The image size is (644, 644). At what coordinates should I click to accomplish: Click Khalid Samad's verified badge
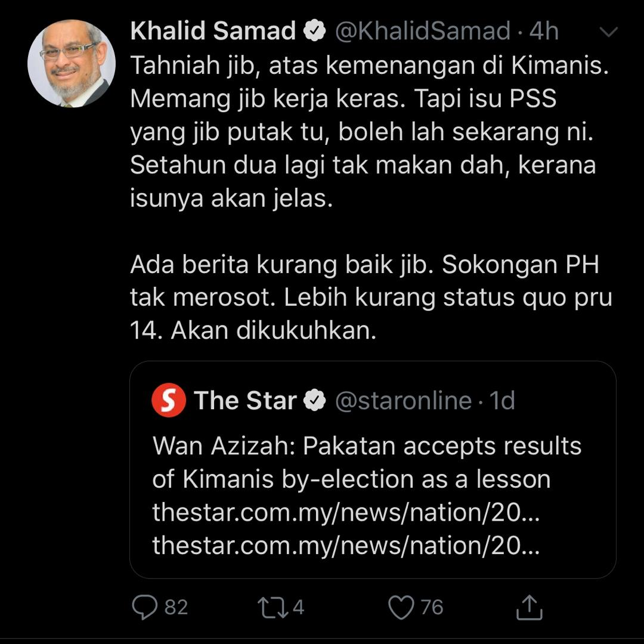pyautogui.click(x=314, y=31)
